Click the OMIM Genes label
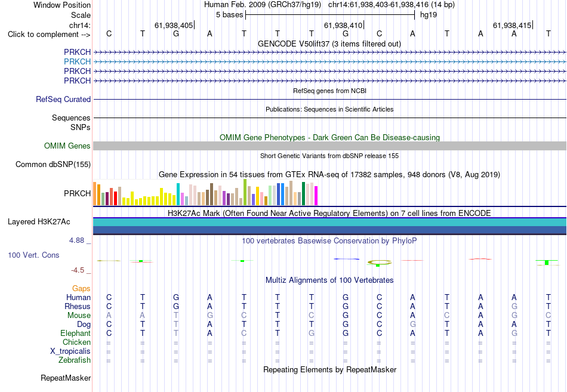Viewport: 567px width, 392px height. 67,146
